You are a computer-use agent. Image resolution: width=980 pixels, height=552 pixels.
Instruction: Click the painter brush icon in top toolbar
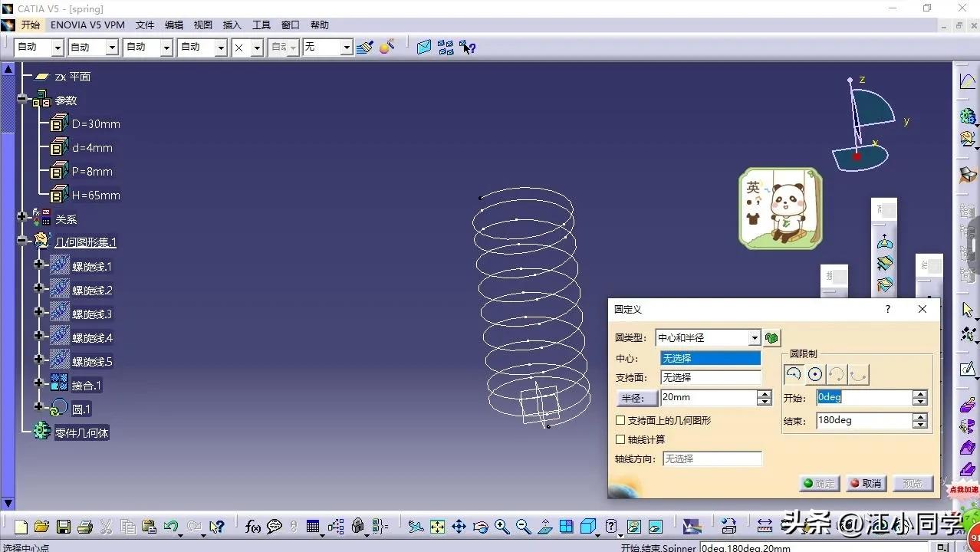tap(365, 48)
